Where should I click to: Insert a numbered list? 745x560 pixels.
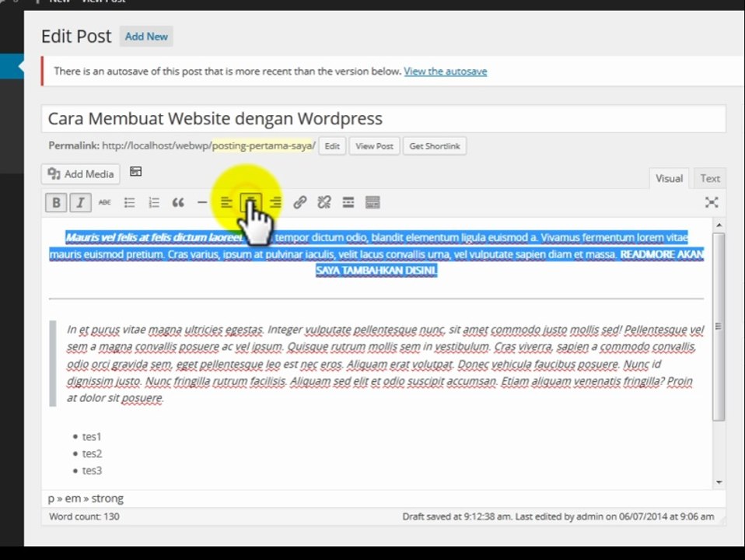tap(153, 202)
